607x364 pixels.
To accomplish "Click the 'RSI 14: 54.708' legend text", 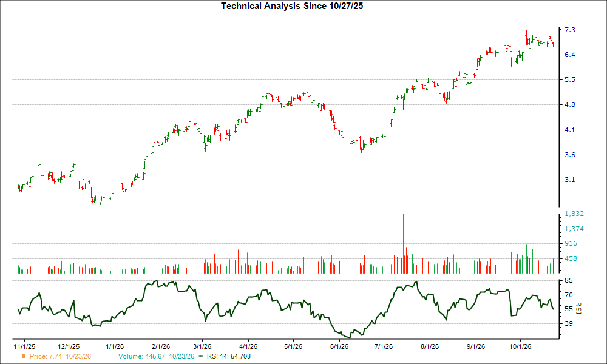I will point(229,356).
